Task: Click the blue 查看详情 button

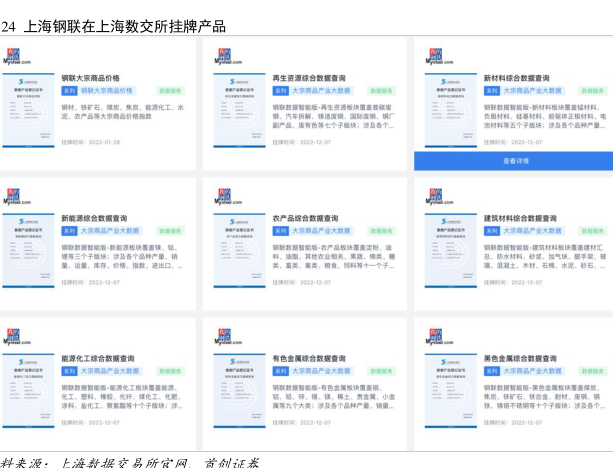Action: 514,161
